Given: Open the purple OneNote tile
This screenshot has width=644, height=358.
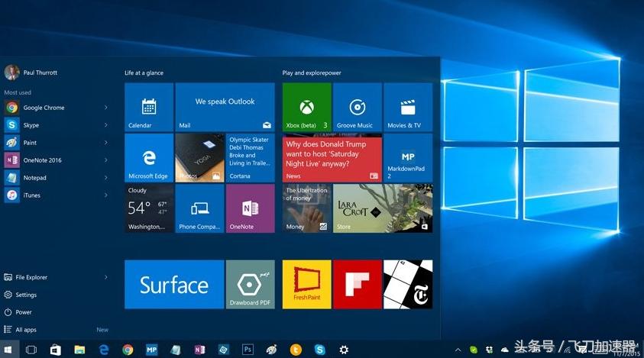Looking at the screenshot, I should (249, 208).
